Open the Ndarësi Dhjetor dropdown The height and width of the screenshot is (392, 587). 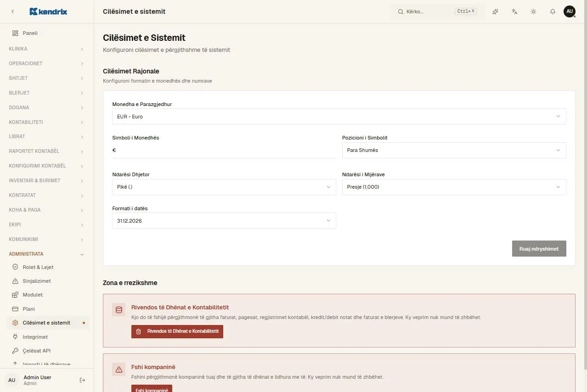pyautogui.click(x=224, y=187)
